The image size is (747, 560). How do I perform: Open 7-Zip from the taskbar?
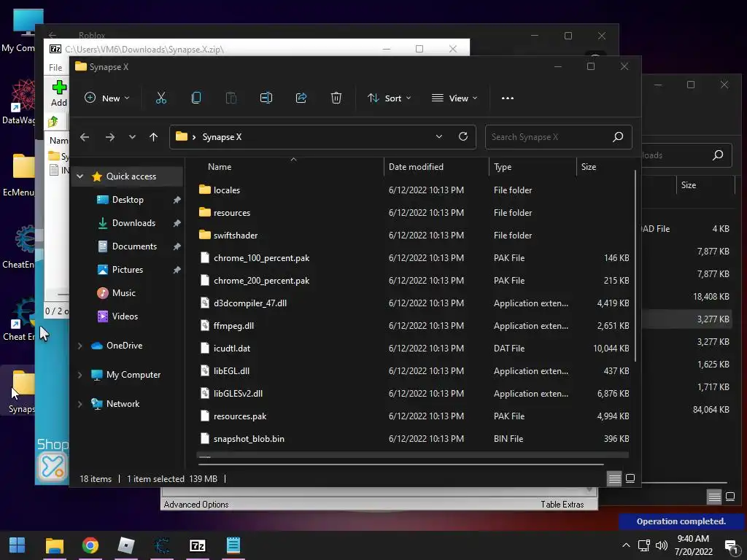click(x=197, y=545)
